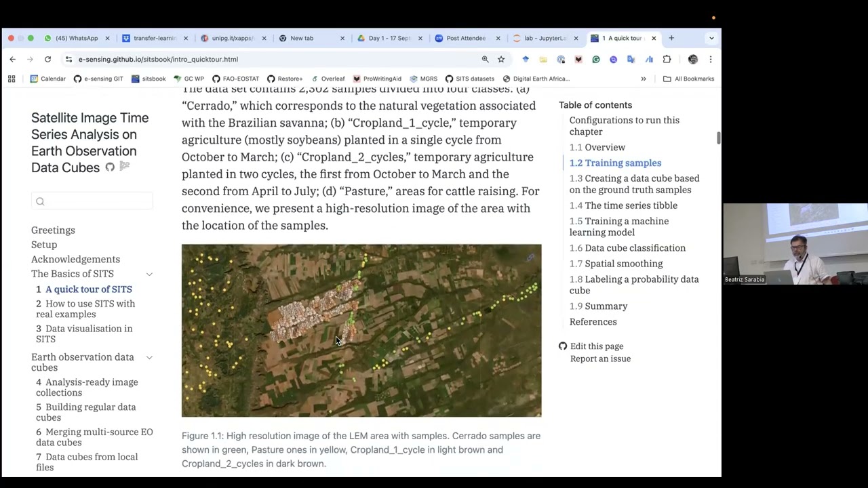
Task: Collapse Earth observation data cubes section
Action: tap(149, 357)
